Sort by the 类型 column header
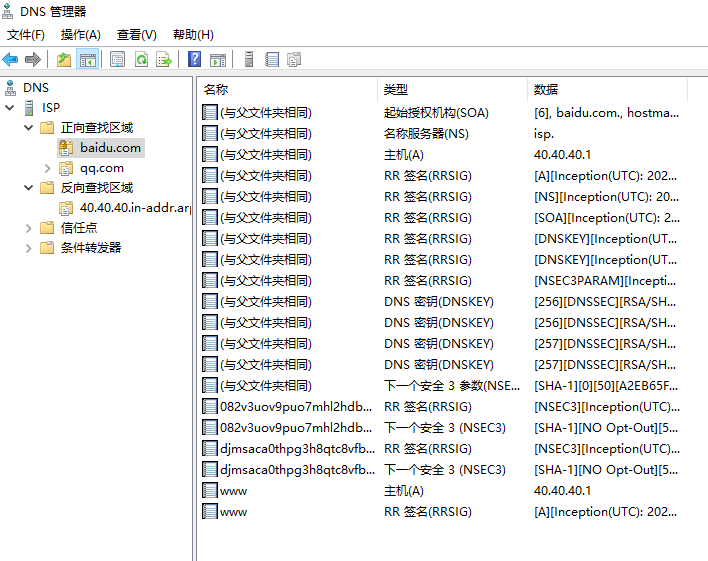The width and height of the screenshot is (708, 561). click(452, 89)
